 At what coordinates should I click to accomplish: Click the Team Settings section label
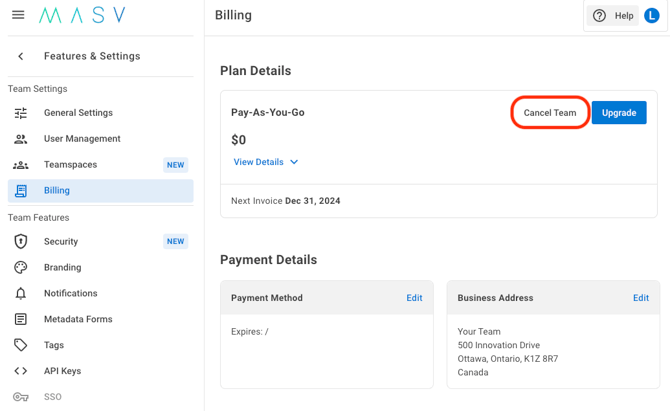click(x=38, y=89)
